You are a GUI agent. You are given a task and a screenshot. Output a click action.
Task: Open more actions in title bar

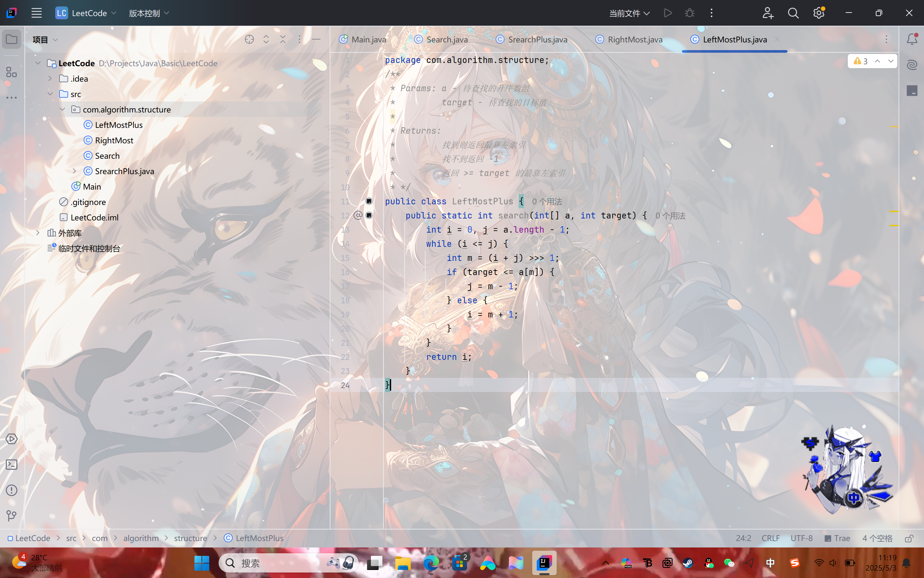point(712,13)
